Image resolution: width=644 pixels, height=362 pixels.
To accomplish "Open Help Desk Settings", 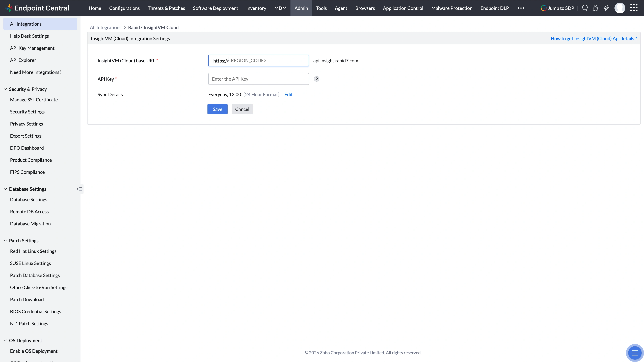I will (29, 36).
